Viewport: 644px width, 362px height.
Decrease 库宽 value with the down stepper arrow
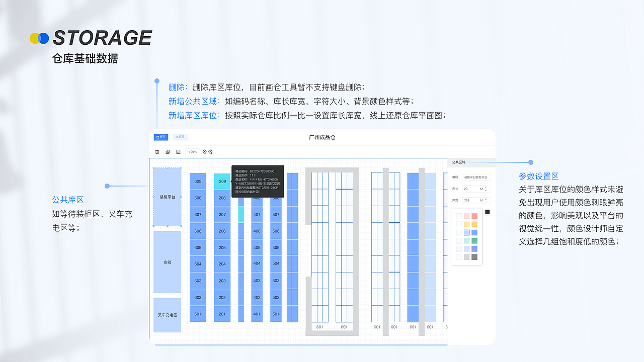coord(486,202)
